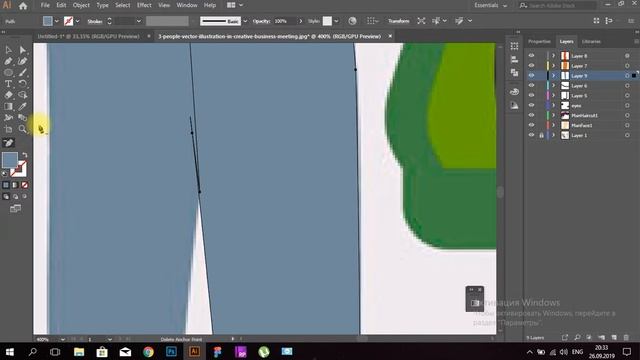
Task: Expand Layer 7 contents
Action: click(554, 66)
